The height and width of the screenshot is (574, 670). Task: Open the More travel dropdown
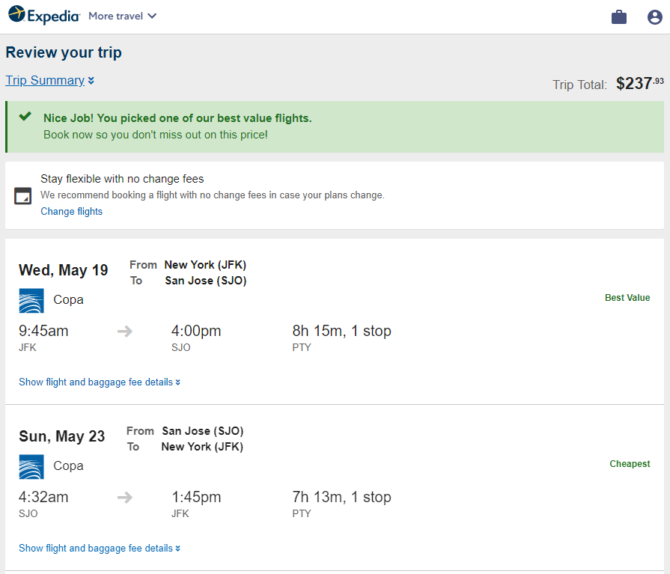pyautogui.click(x=122, y=16)
